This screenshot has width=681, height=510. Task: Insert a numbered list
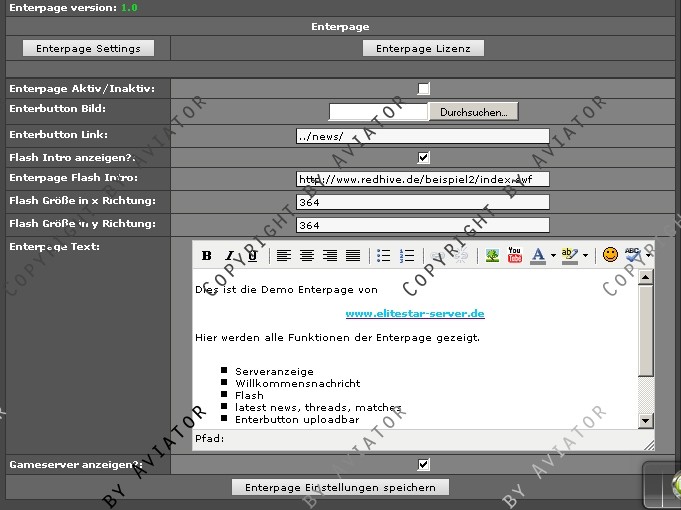407,256
